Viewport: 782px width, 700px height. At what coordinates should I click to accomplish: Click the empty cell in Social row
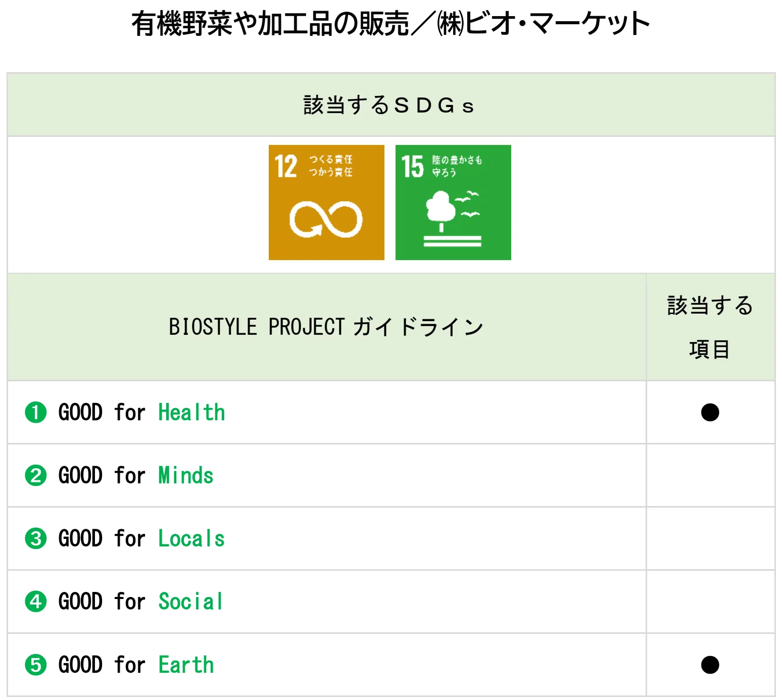(x=710, y=602)
